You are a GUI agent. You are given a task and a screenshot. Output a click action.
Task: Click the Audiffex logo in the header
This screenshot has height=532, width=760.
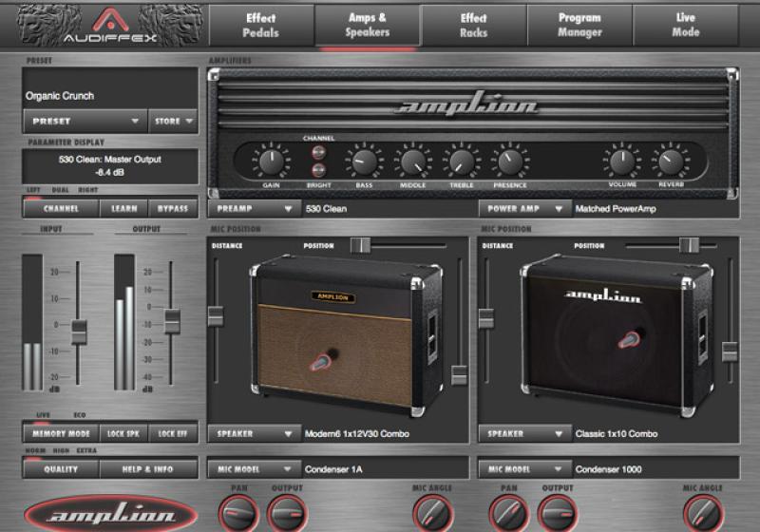110,25
